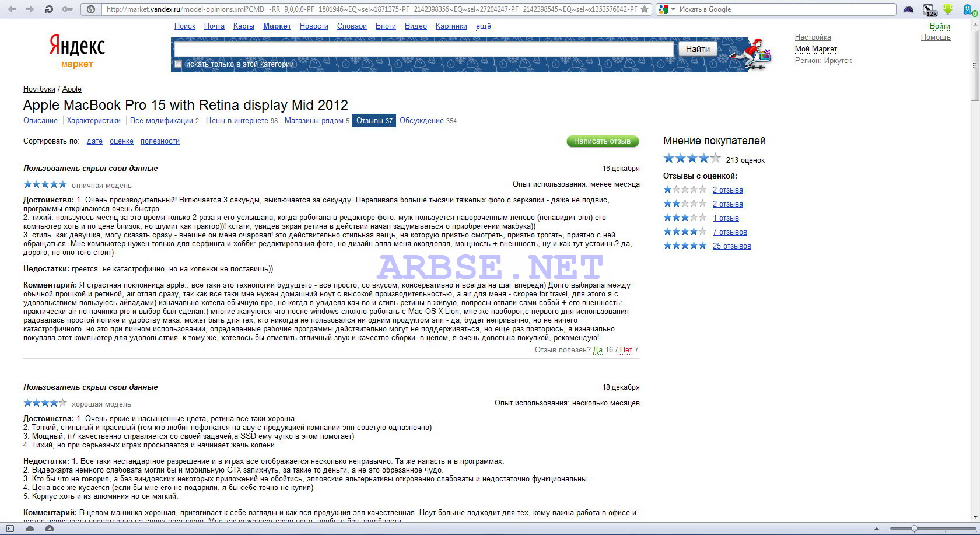Screen dimensions: 980x535
Task: Enable 'искать только в этой категории' checkbox
Action: [178, 64]
